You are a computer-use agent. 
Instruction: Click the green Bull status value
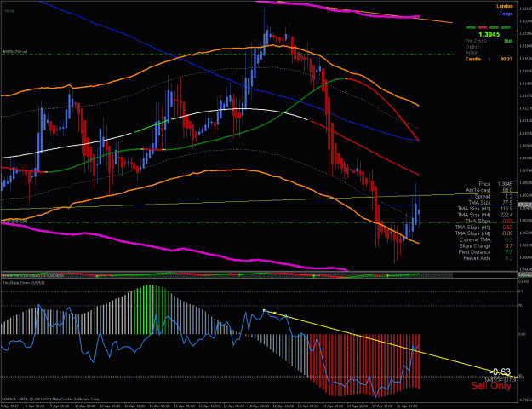tap(508, 41)
